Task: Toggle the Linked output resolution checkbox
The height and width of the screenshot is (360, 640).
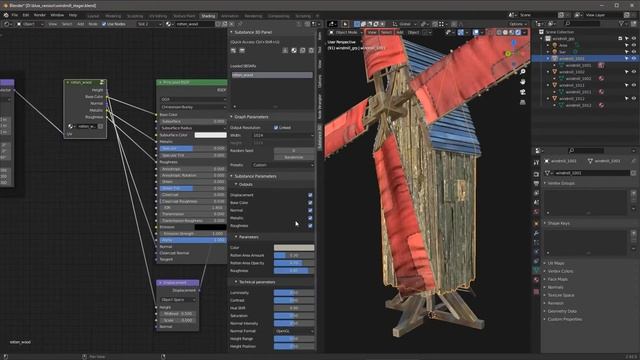Action: pyautogui.click(x=276, y=128)
